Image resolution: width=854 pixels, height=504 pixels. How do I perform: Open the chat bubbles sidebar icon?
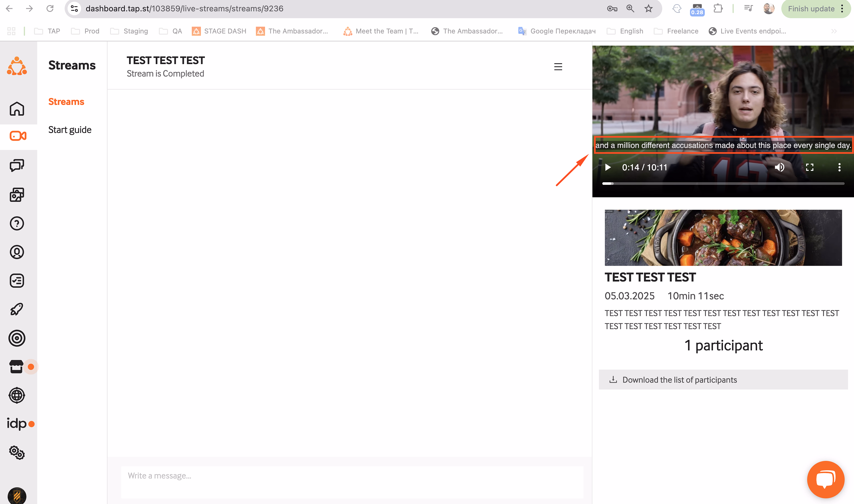17,165
